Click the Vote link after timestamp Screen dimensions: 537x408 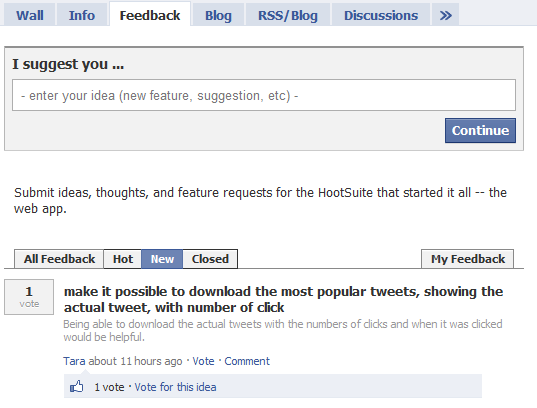point(203,361)
